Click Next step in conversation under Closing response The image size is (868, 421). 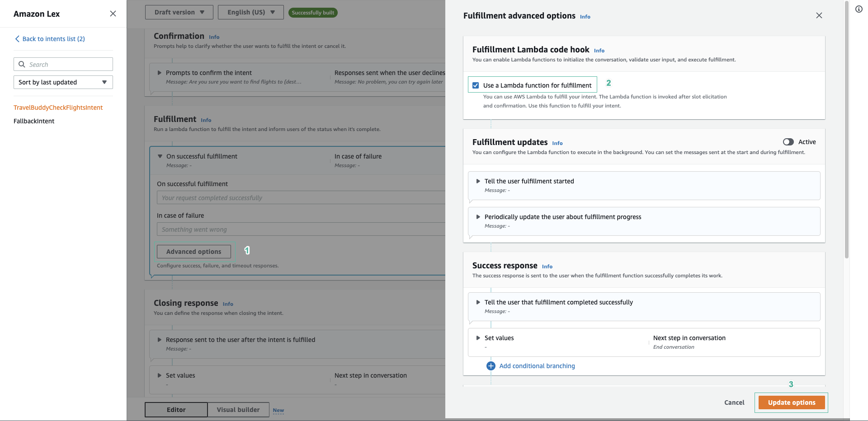(x=371, y=375)
